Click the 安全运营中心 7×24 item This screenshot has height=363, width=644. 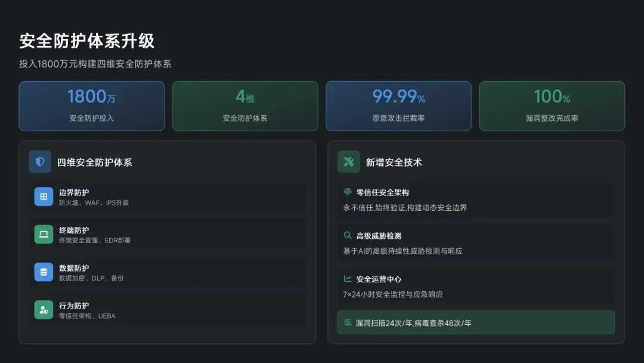(x=476, y=287)
